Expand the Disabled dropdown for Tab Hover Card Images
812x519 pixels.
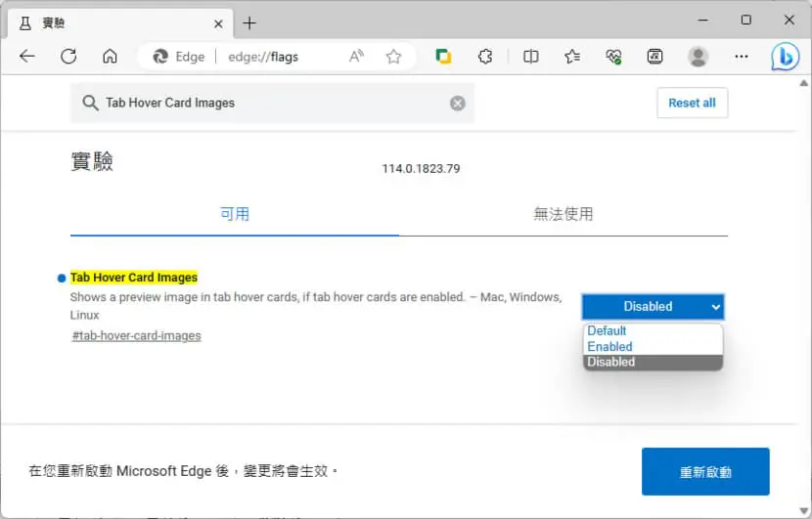pyautogui.click(x=653, y=306)
